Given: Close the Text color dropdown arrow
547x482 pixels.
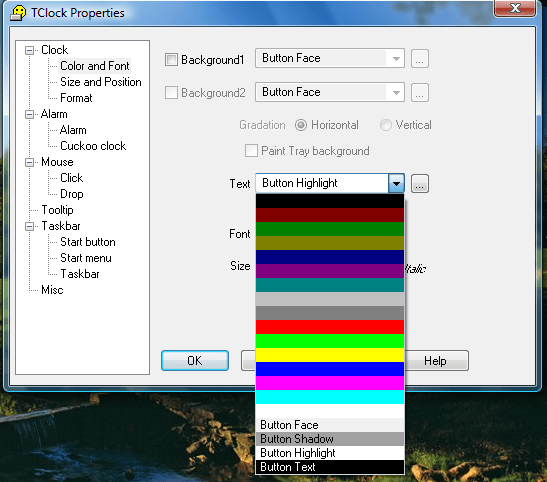Looking at the screenshot, I should 396,183.
